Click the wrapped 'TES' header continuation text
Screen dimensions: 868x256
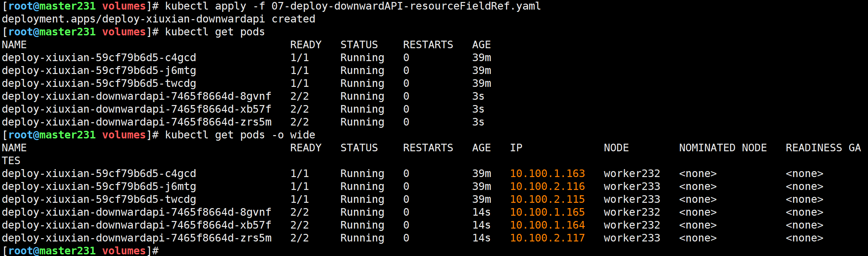click(11, 161)
